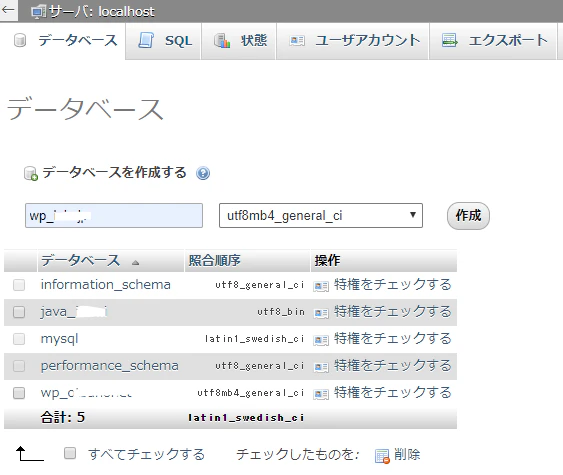Click the export icon in the tab bar
563x475 pixels.
tap(450, 41)
